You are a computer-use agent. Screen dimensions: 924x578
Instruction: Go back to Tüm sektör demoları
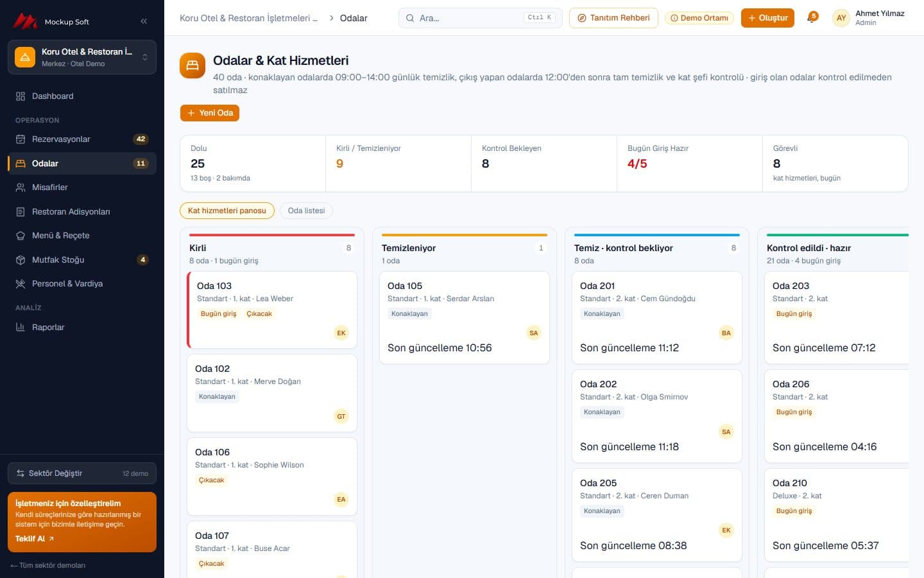48,565
